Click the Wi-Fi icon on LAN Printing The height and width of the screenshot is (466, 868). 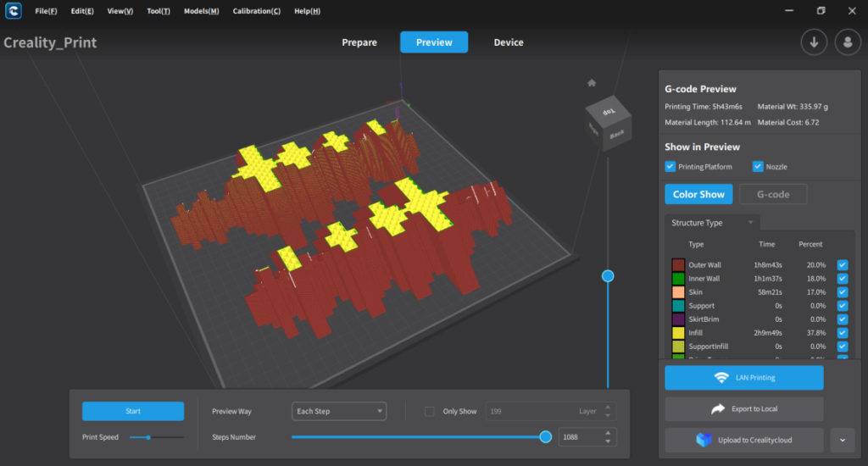click(x=721, y=377)
